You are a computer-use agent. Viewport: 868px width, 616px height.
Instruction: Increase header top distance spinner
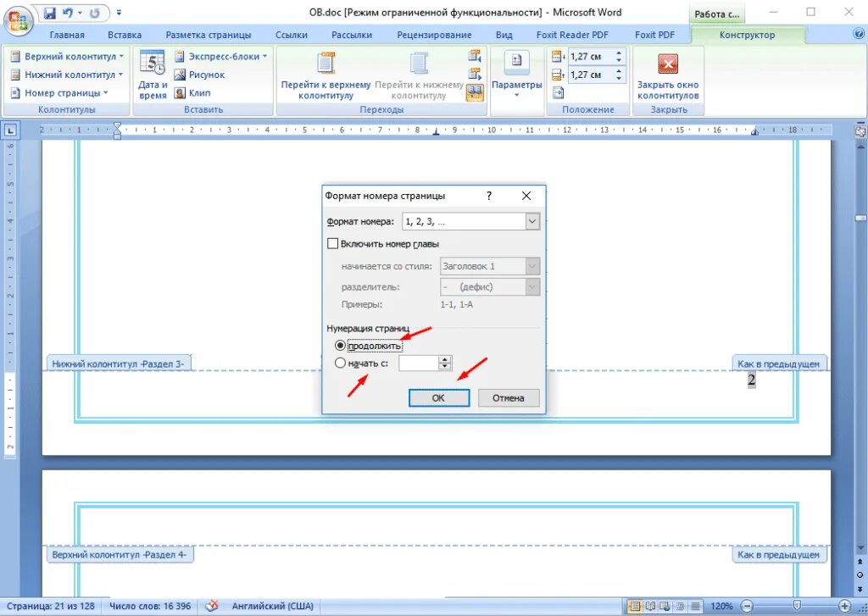(x=619, y=53)
